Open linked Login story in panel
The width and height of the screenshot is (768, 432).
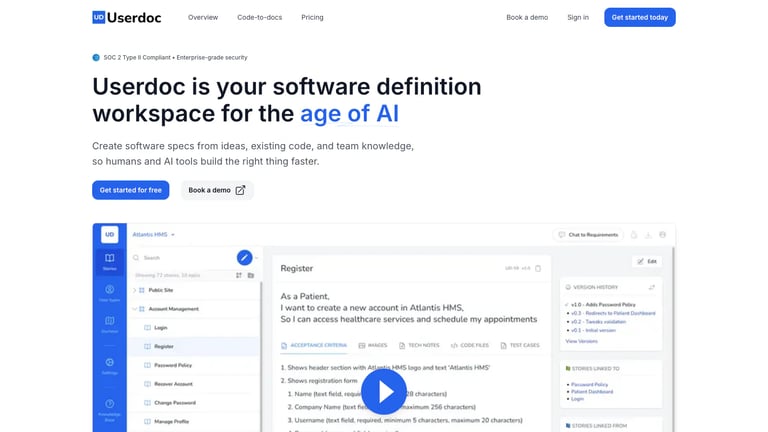click(x=577, y=399)
